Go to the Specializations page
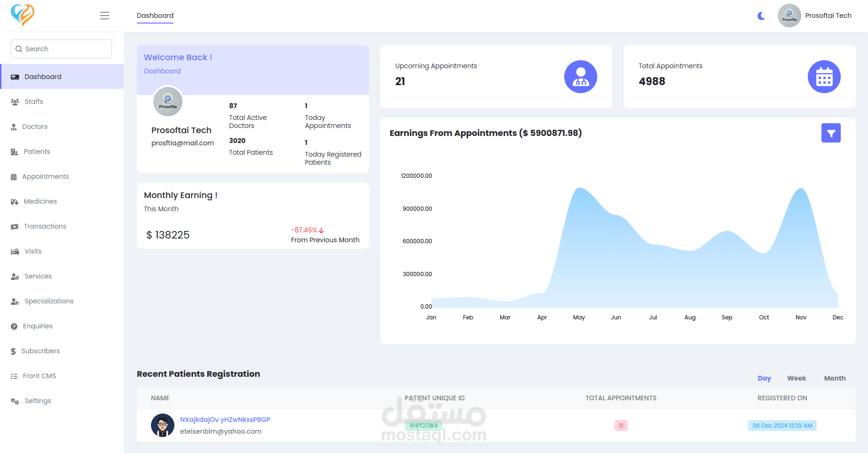Viewport: 868px width, 453px height. pyautogui.click(x=62, y=301)
